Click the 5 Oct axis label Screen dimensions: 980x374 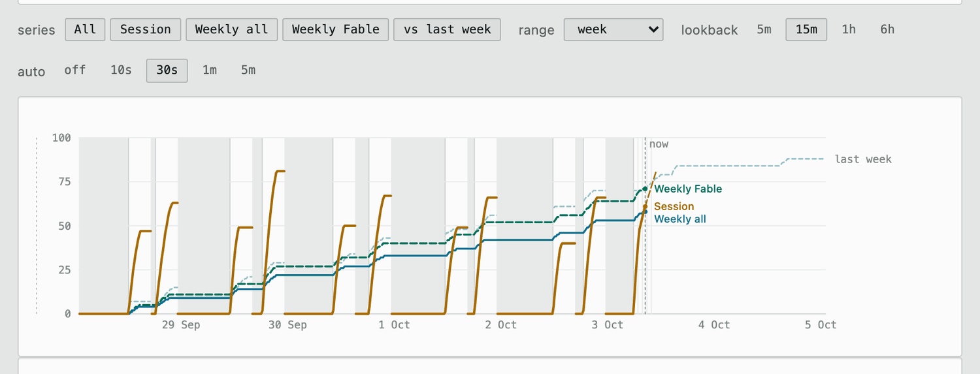820,325
